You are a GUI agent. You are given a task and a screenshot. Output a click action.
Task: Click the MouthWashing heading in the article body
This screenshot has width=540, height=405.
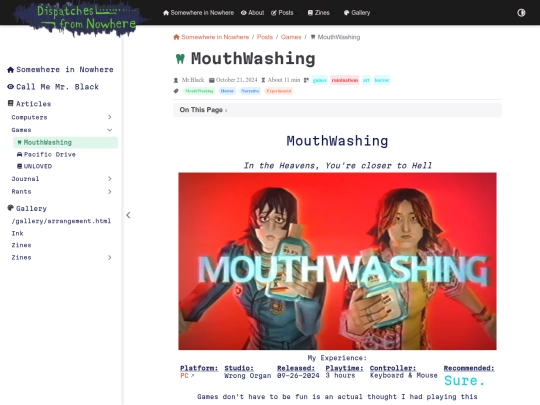coord(337,141)
